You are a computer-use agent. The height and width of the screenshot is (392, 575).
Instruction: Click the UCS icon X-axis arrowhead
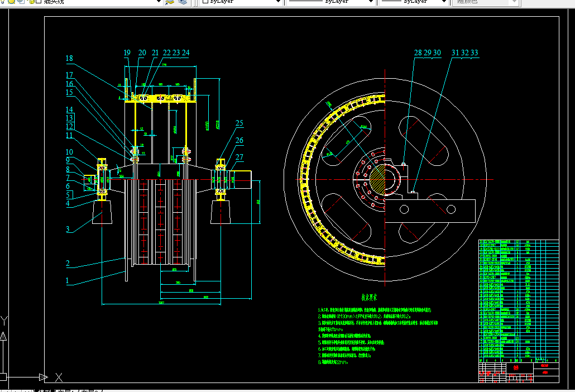tap(44, 377)
